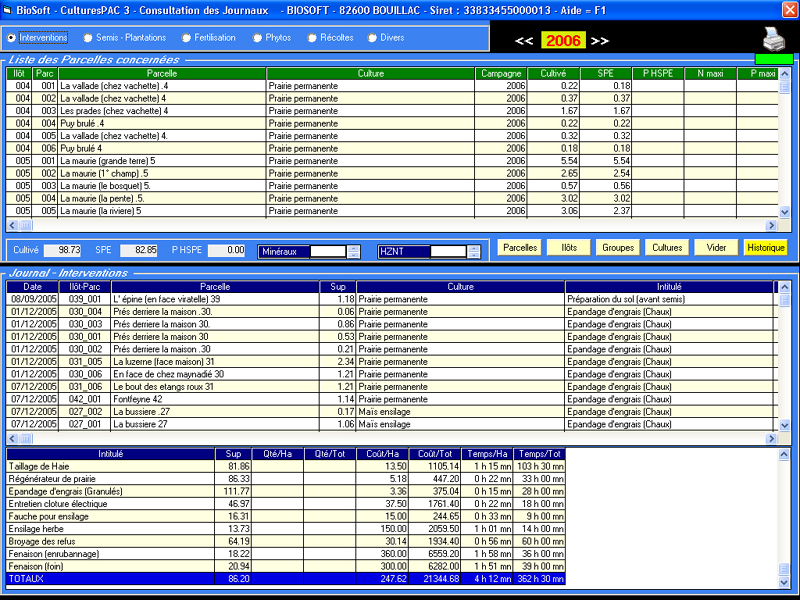
Task: Go to the previous year with <<
Action: [524, 41]
